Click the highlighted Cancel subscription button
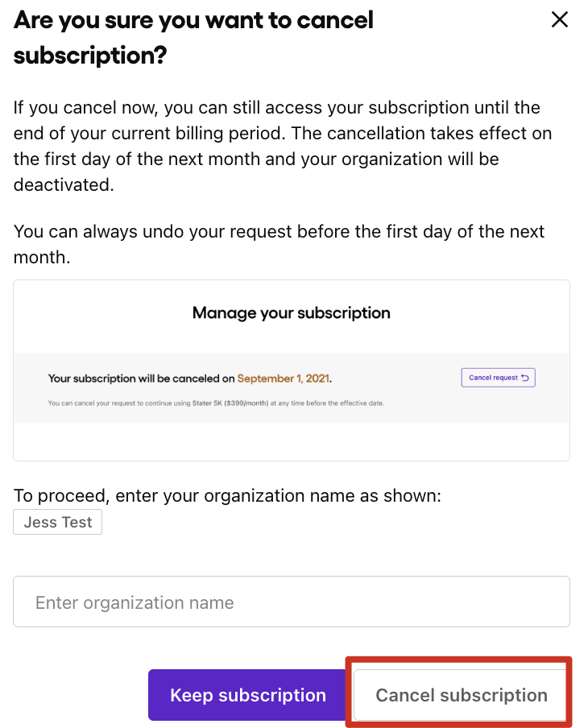Viewport: 588px width, 728px height. (x=459, y=694)
